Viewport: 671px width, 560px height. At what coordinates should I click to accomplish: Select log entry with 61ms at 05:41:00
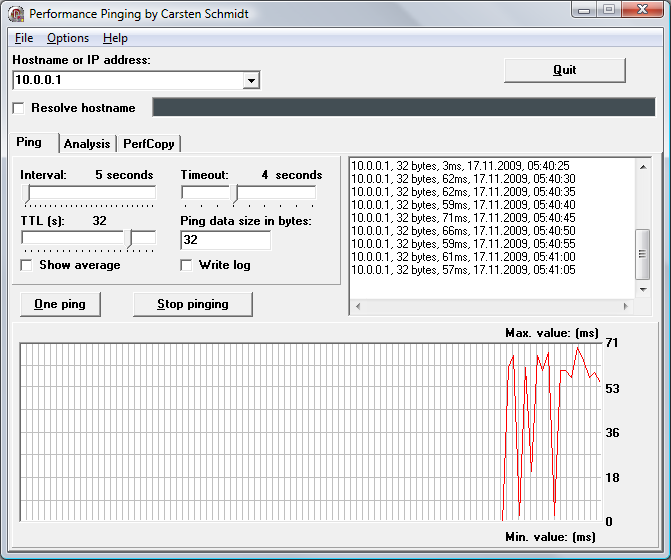pos(463,257)
